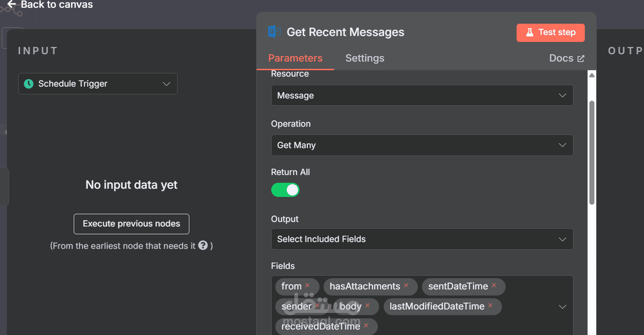Remove the 'hasAttachments' field tag
The image size is (644, 335).
coord(406,285)
